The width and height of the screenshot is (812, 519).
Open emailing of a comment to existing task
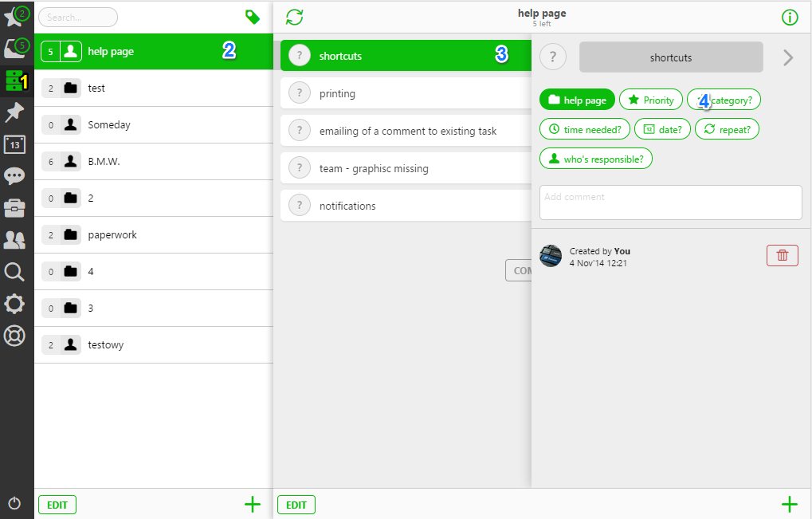pyautogui.click(x=406, y=131)
